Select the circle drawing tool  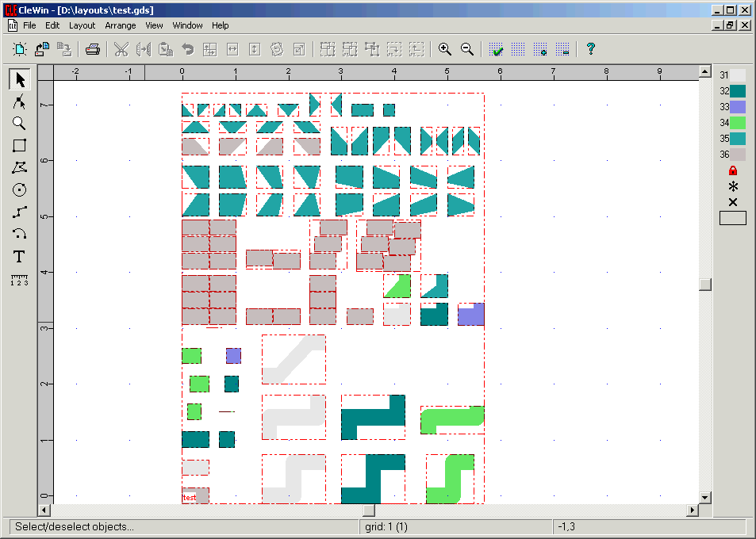19,189
